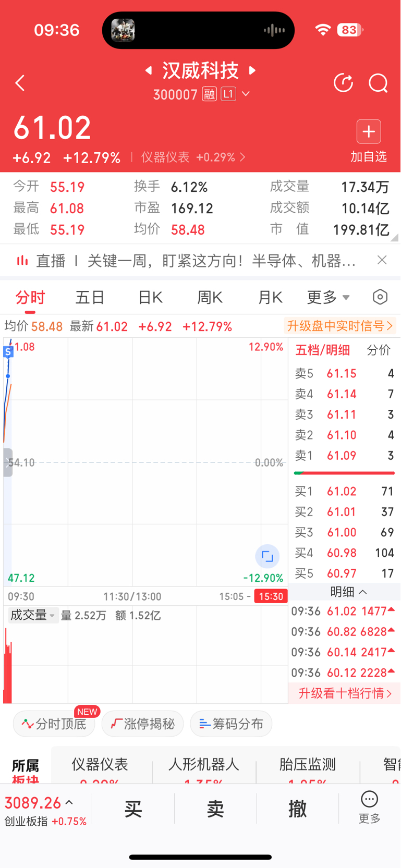
Task: Switch to previous stock with left triangle
Action: [x=149, y=70]
